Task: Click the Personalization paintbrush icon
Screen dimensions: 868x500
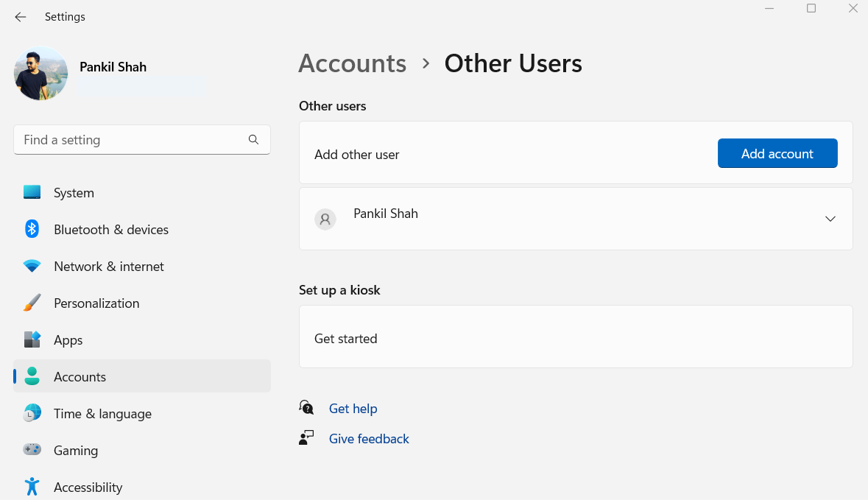Action: [x=32, y=303]
